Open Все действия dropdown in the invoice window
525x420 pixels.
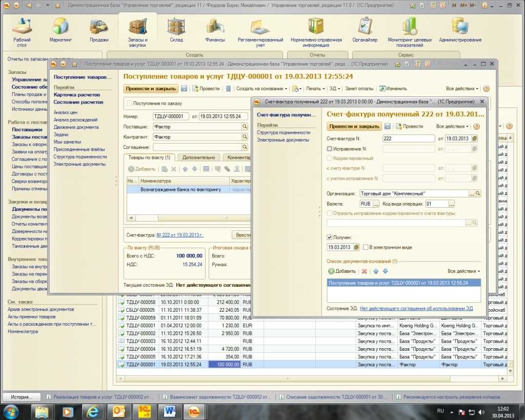453,126
